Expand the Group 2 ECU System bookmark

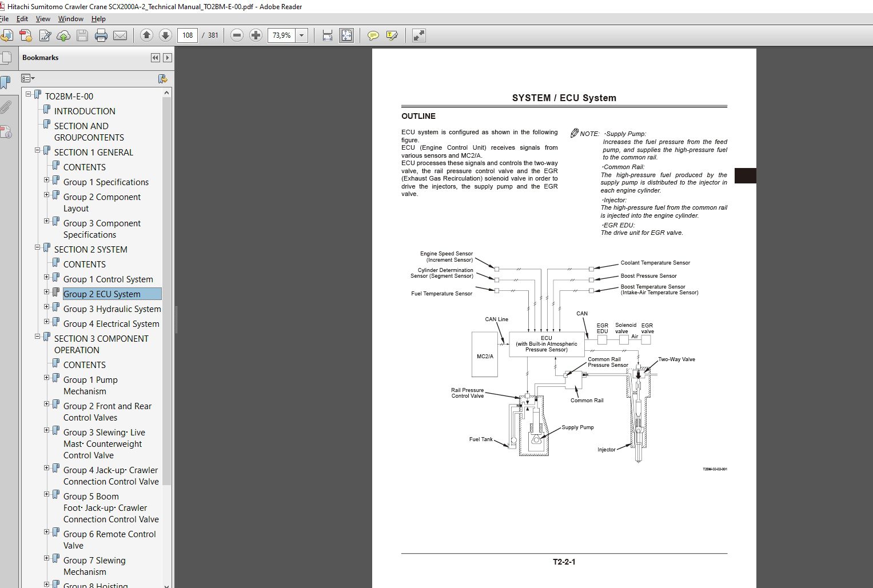click(x=47, y=292)
